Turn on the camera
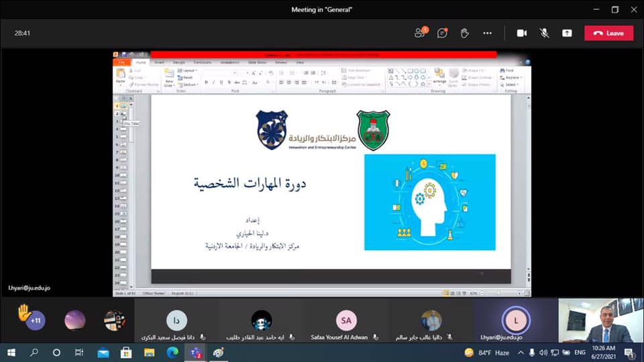 pyautogui.click(x=521, y=33)
